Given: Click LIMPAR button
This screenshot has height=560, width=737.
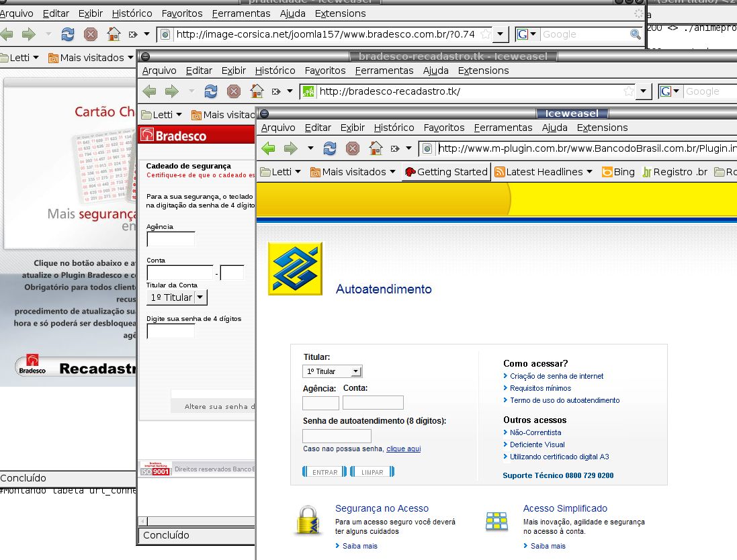Looking at the screenshot, I should [372, 472].
